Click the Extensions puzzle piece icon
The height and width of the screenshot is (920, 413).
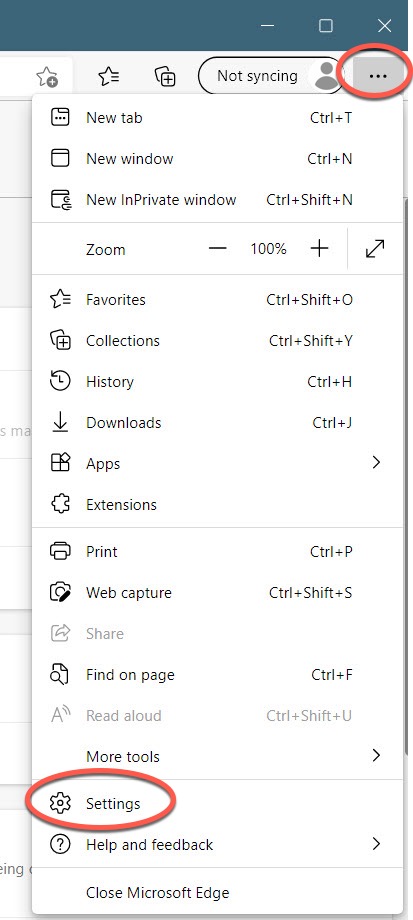point(60,504)
